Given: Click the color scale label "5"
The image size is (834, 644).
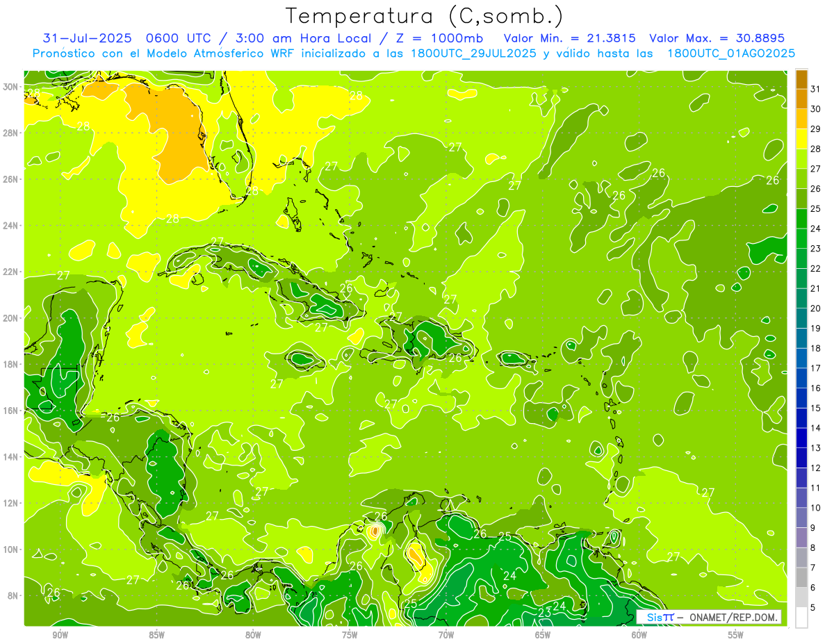Looking at the screenshot, I should [814, 608].
